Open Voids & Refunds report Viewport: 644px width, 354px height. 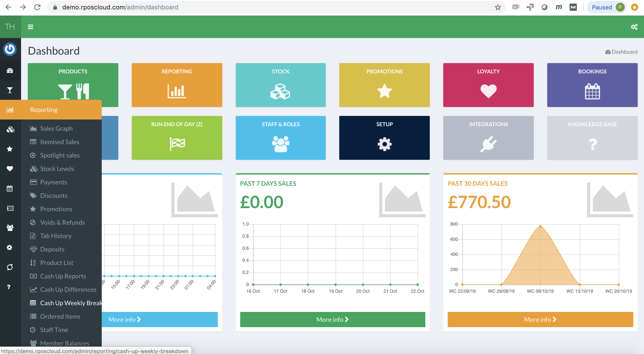(62, 222)
